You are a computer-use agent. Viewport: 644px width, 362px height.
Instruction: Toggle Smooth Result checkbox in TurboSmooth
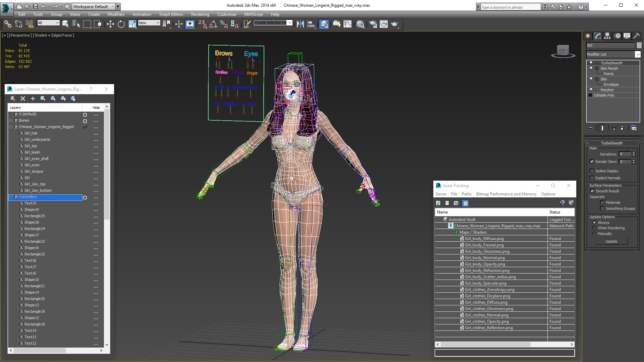(593, 191)
